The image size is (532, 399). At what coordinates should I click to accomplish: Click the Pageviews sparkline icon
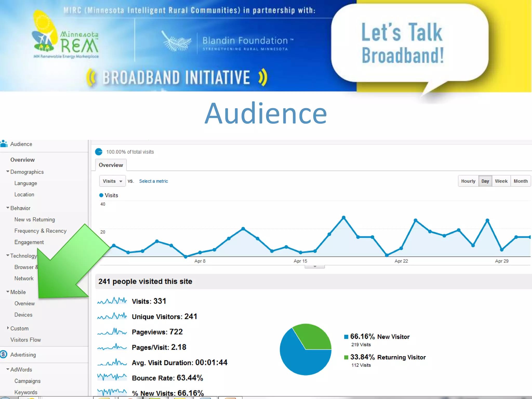tap(112, 332)
